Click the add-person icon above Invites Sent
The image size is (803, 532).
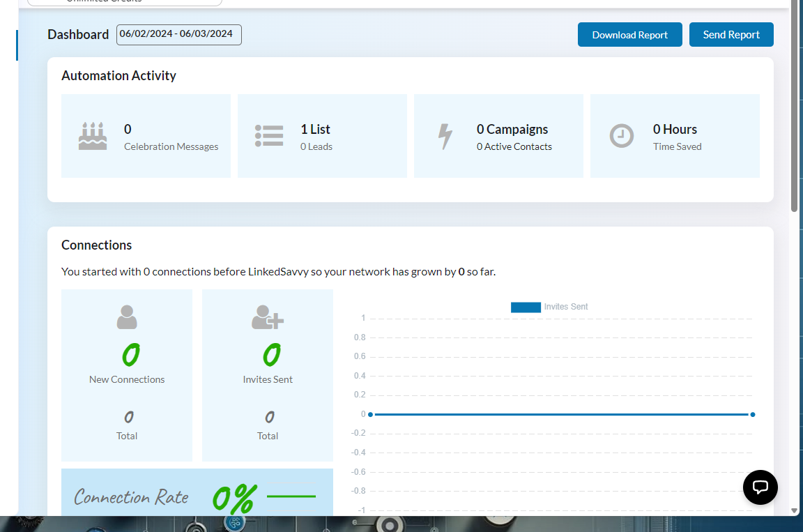pos(266,317)
